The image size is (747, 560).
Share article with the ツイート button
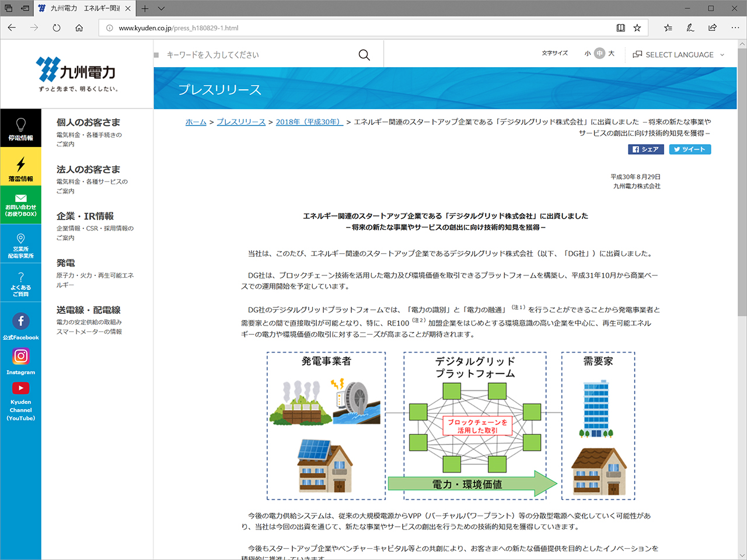(x=690, y=149)
